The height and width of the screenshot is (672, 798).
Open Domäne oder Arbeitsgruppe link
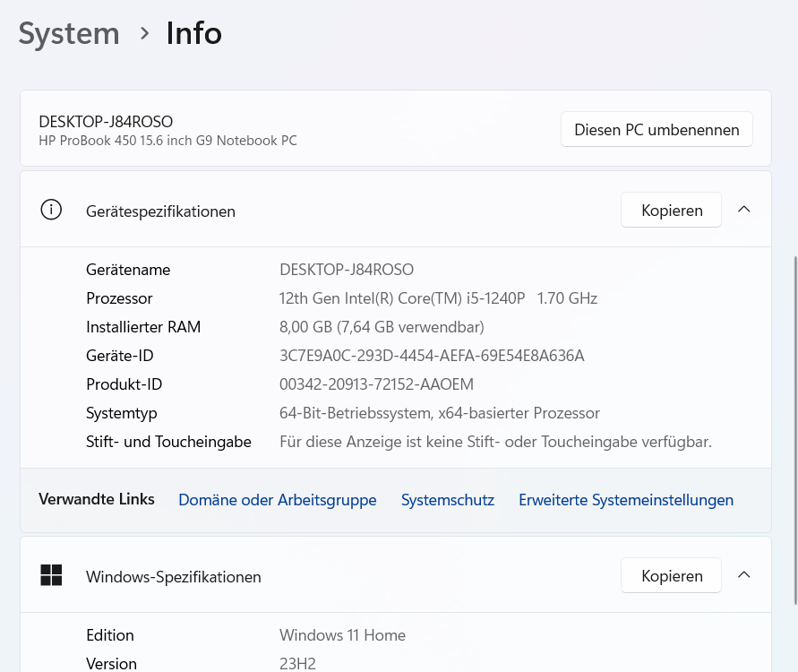(278, 500)
